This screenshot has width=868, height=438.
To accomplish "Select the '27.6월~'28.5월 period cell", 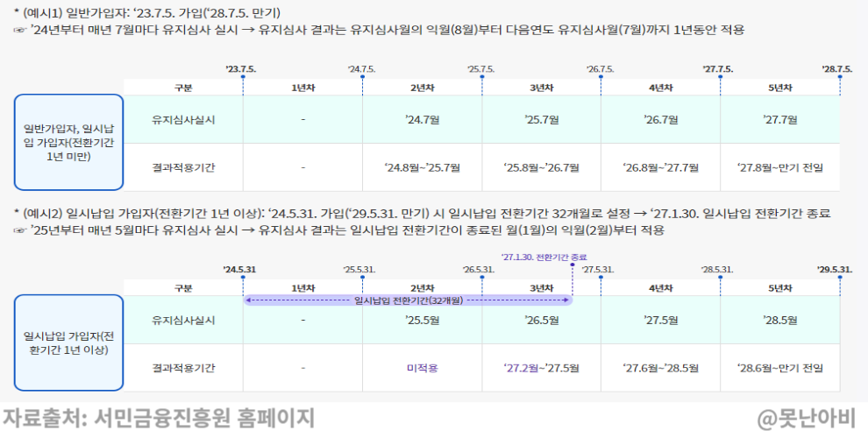I will tap(660, 368).
